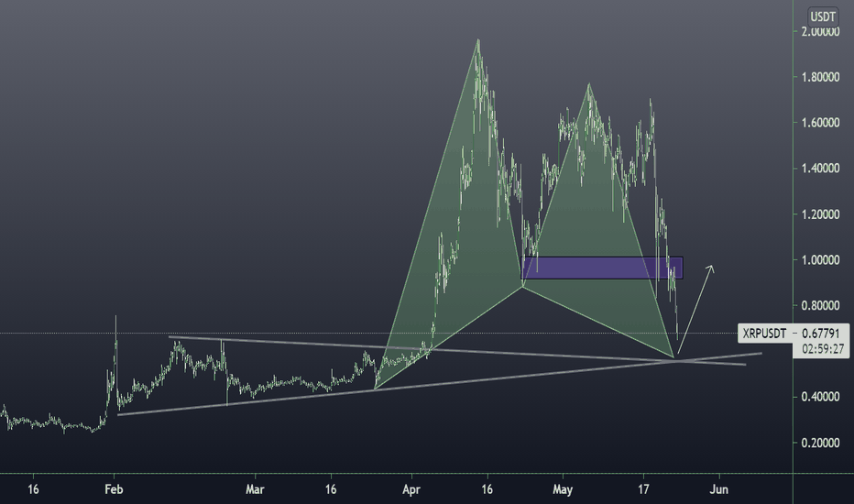
Task: Select the purple rectangle support zone
Action: pos(602,268)
